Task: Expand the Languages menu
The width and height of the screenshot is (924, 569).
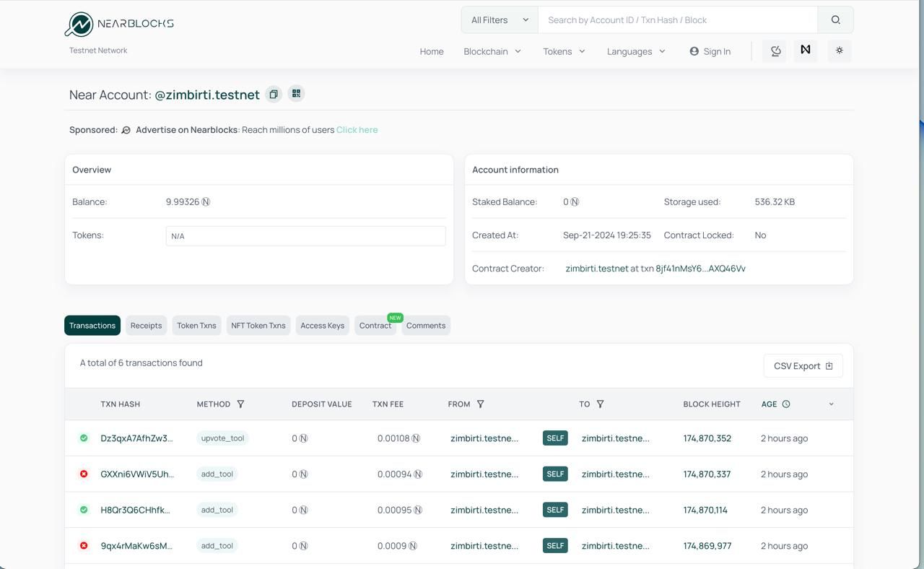Action: pyautogui.click(x=636, y=51)
